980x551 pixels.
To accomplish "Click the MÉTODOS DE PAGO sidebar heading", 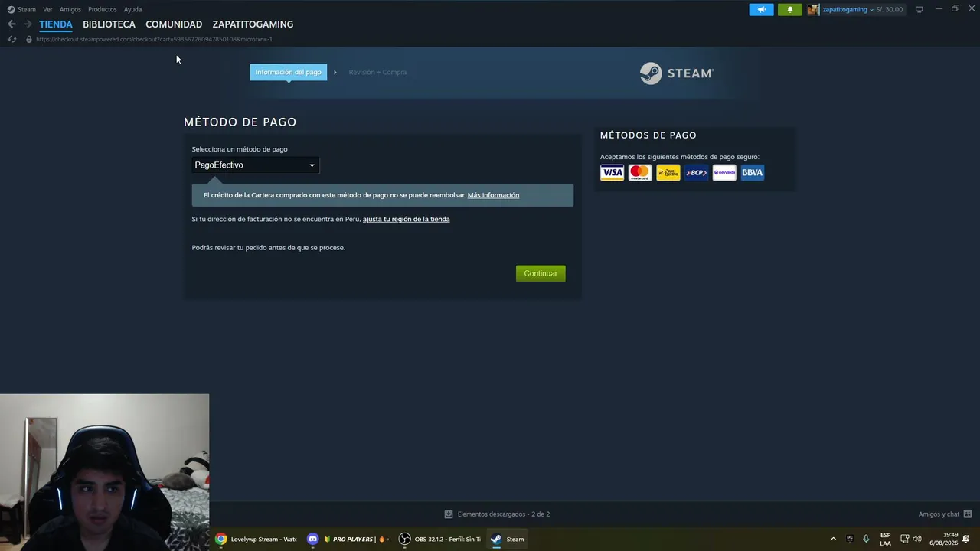I will point(648,135).
